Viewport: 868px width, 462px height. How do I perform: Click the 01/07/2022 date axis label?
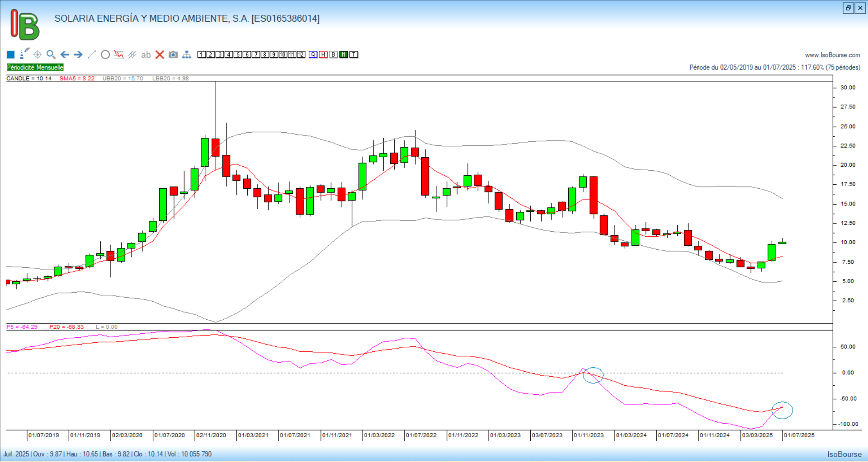point(421,435)
